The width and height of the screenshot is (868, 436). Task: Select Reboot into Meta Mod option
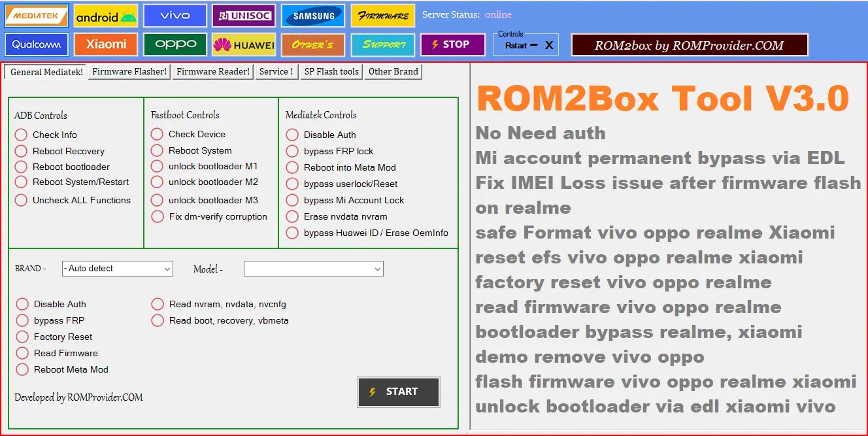pos(341,167)
